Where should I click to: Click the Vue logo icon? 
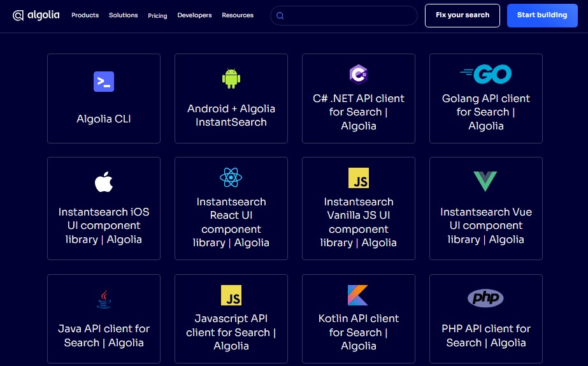(485, 181)
